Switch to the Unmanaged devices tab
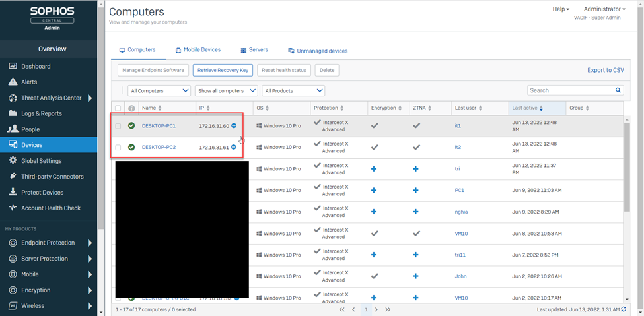This screenshot has width=644, height=316. tap(318, 51)
